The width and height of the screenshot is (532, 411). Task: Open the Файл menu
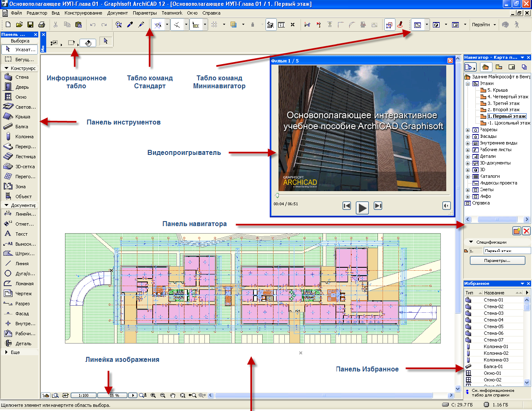coord(17,13)
